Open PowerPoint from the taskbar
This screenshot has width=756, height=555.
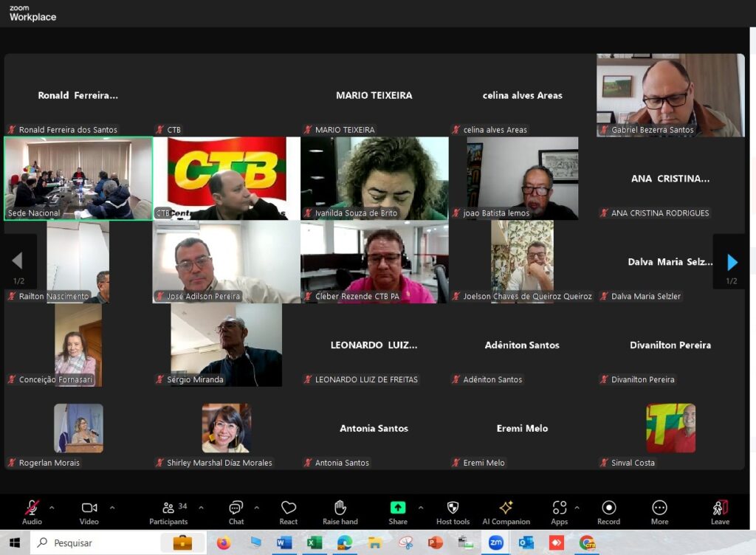[436, 543]
